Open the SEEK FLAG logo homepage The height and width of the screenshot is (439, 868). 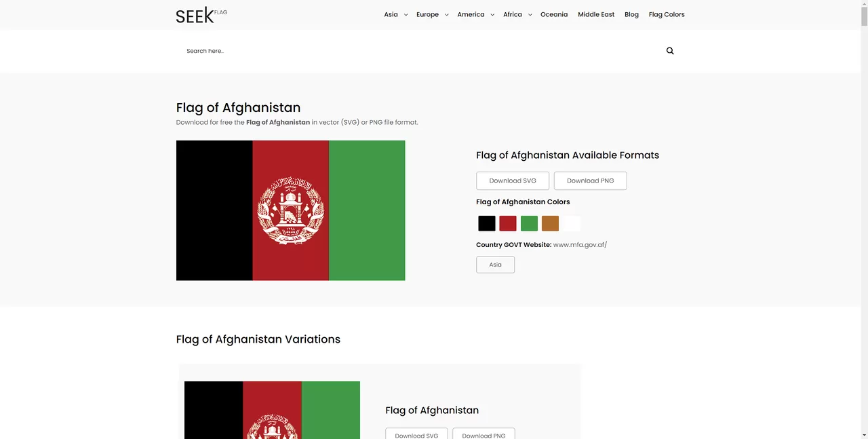click(x=201, y=15)
